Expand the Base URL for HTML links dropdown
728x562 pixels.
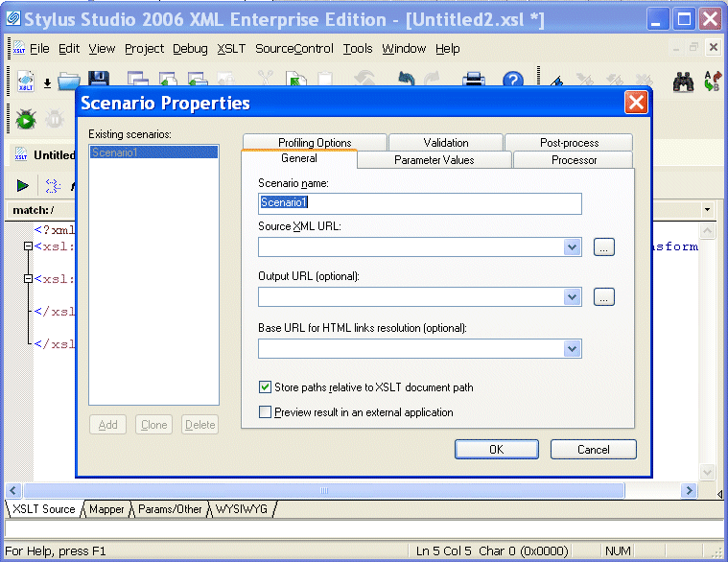[573, 348]
